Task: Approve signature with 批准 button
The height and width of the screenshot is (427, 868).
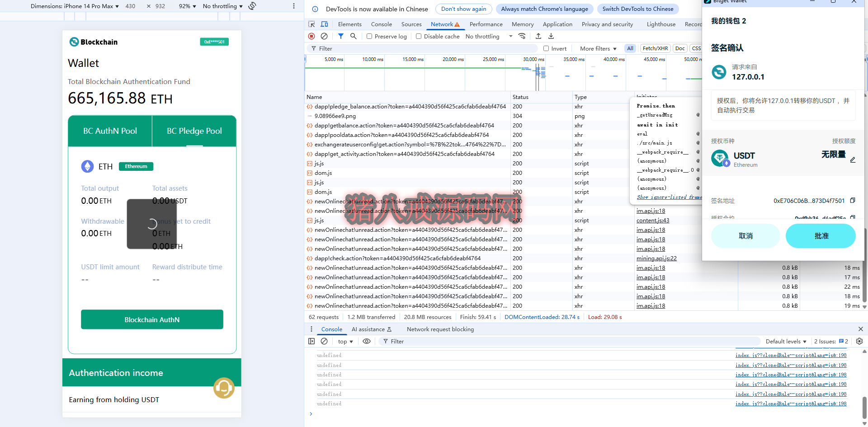Action: coord(821,236)
